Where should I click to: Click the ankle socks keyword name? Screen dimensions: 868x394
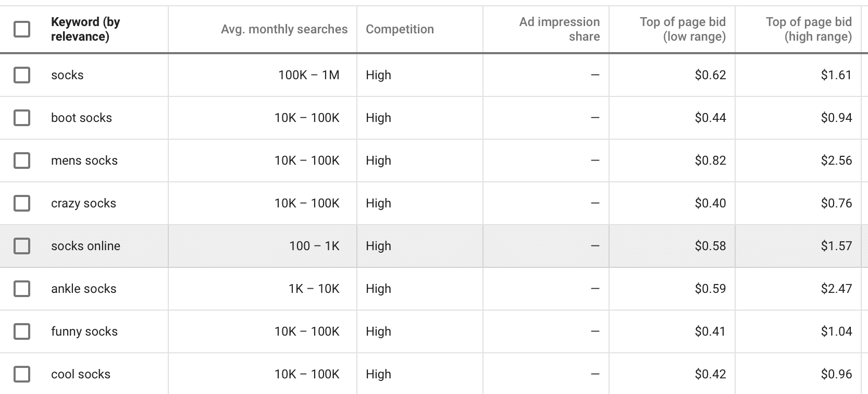(x=84, y=289)
